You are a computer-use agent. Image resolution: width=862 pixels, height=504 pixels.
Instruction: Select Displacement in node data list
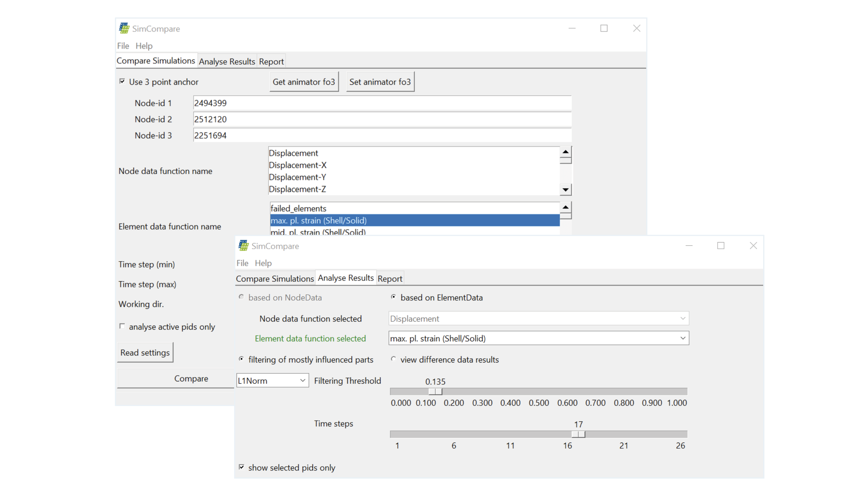414,153
